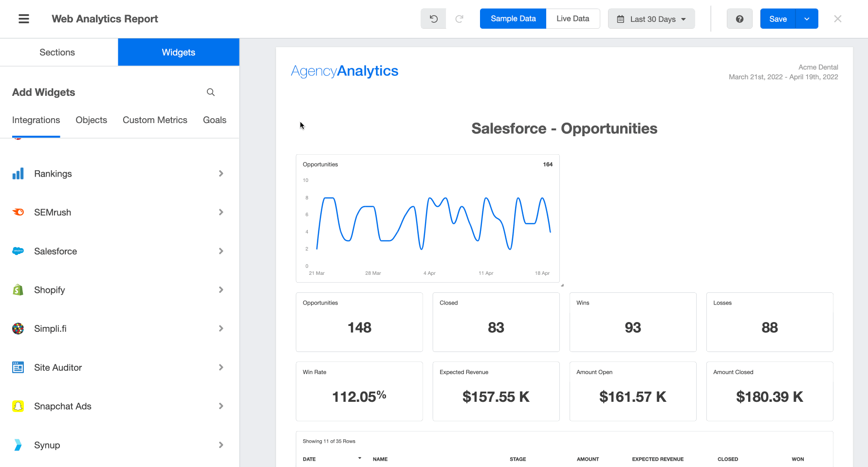Screen dimensions: 868x467
Task: Select the Losses 88 stat widget
Action: [x=770, y=322]
